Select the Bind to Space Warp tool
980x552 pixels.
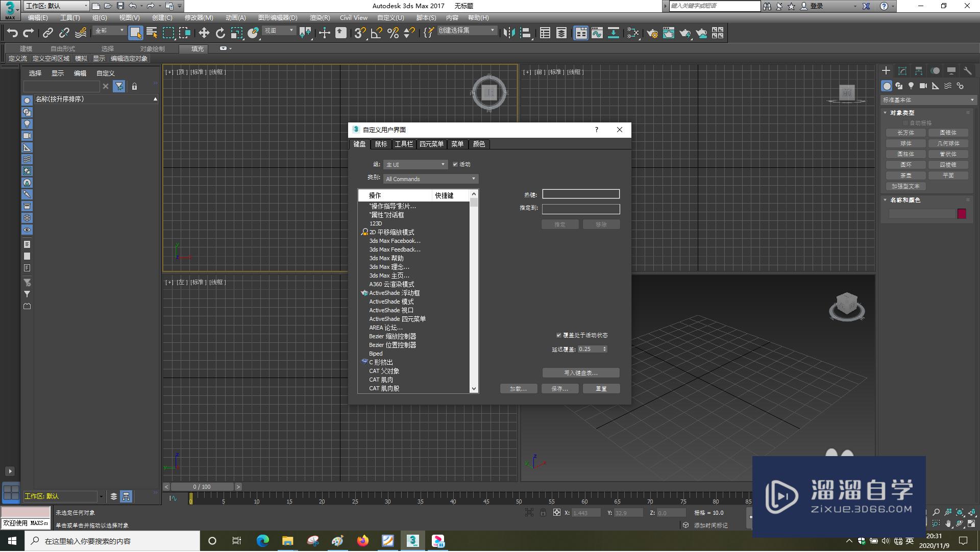pos(81,33)
